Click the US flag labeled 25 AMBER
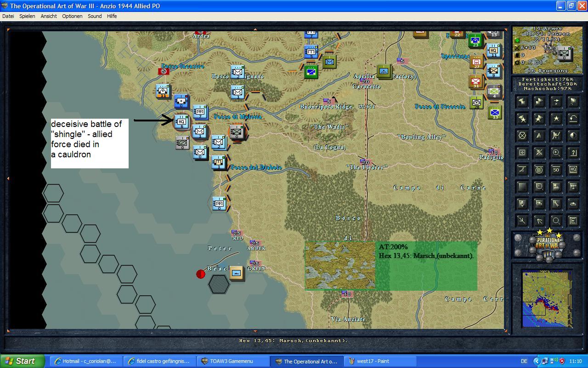Viewport: 588px width, 368px height. pos(256,244)
